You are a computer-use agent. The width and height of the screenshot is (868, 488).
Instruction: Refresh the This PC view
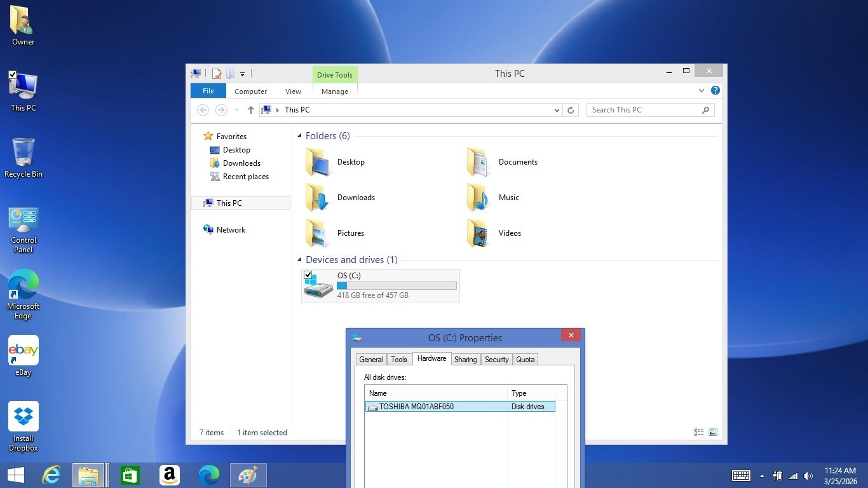[x=571, y=110]
